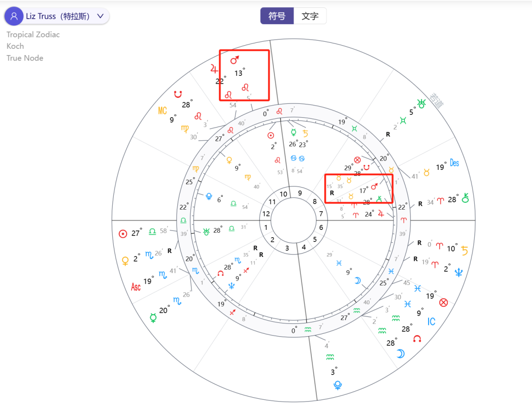
Task: Select outer Chiron glyph at 28° Aries
Action: click(x=465, y=197)
